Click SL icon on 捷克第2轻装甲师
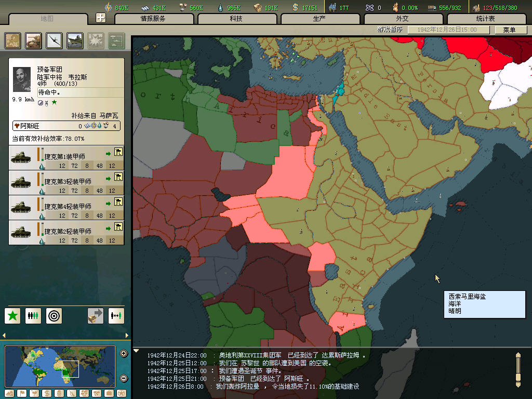Viewport: 532px width, 399px height. click(x=118, y=227)
